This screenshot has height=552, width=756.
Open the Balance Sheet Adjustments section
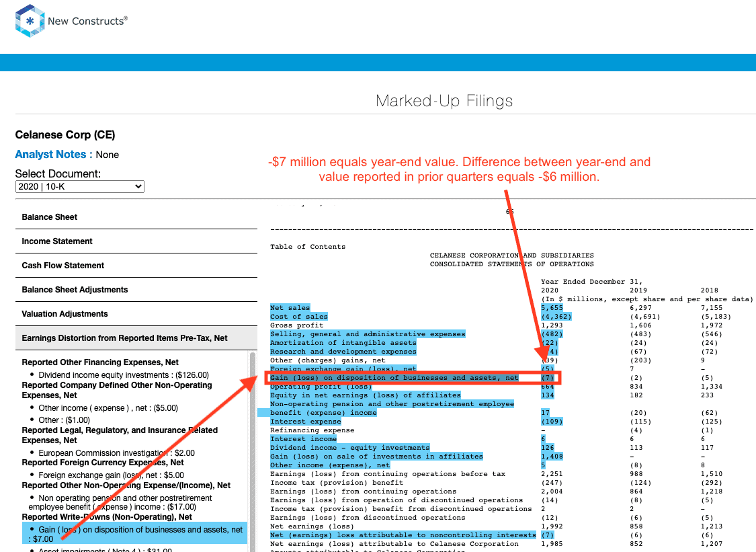tap(136, 290)
